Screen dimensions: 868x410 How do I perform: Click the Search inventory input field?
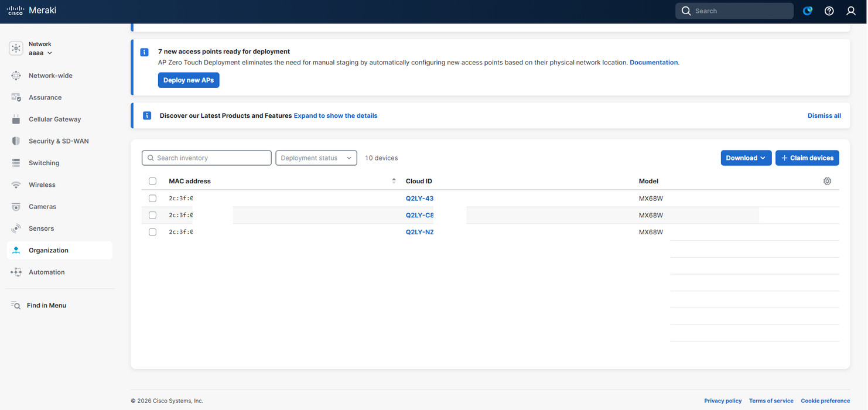click(207, 158)
